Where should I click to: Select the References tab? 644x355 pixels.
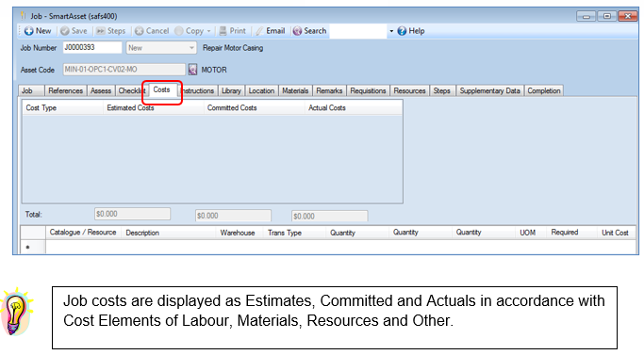[x=65, y=90]
